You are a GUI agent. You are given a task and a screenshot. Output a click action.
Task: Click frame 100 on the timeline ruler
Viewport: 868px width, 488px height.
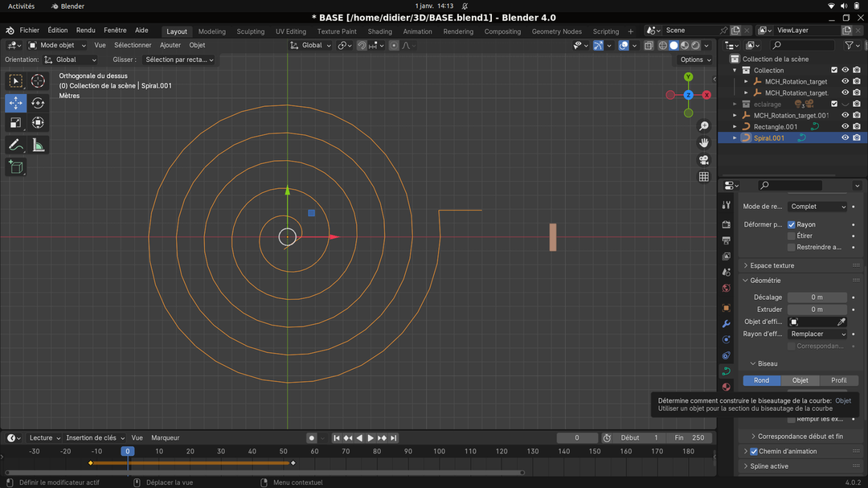point(440,452)
